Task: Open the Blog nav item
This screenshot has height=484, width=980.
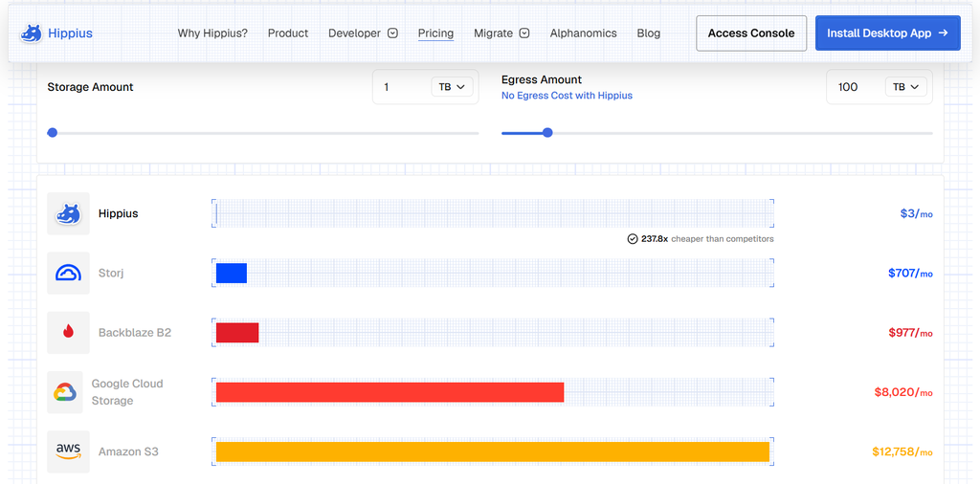Action: tap(648, 33)
